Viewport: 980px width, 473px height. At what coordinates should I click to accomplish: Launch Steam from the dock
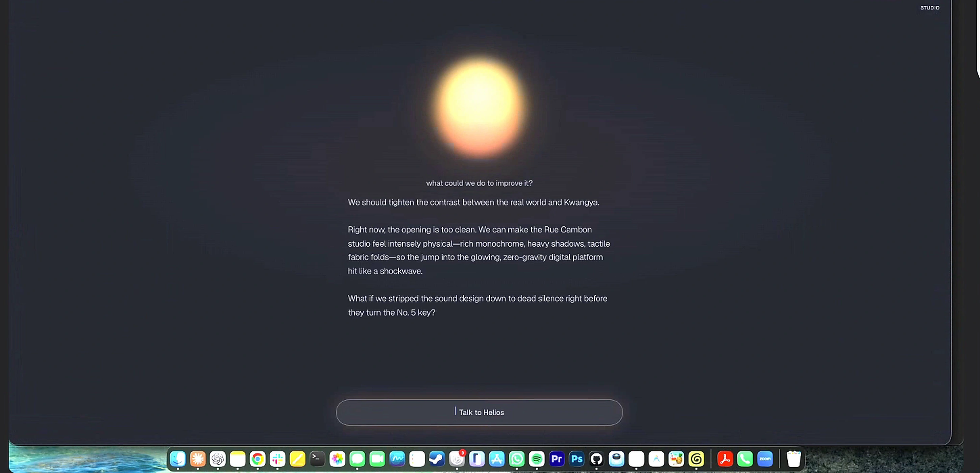437,459
